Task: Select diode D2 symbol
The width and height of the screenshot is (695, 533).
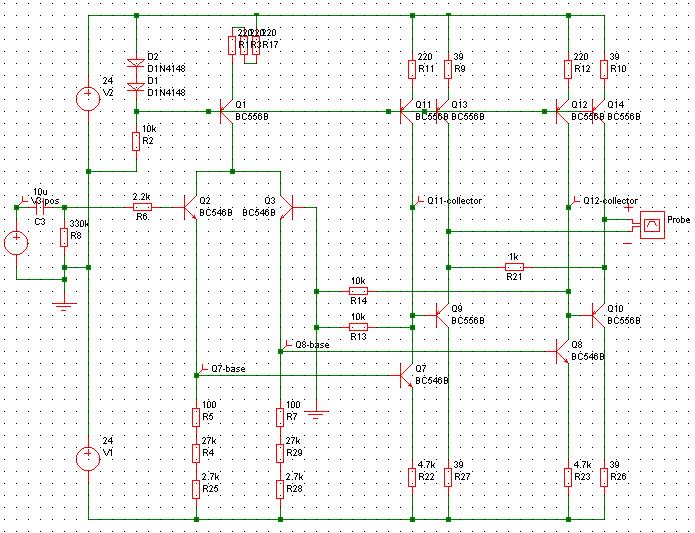Action: pos(136,63)
